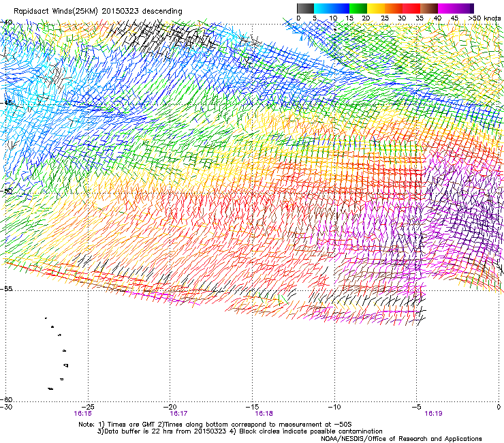The width and height of the screenshot is (504, 443).
Task: Click the dark purple 45–50 knots legend segment
Action: (x=464, y=8)
